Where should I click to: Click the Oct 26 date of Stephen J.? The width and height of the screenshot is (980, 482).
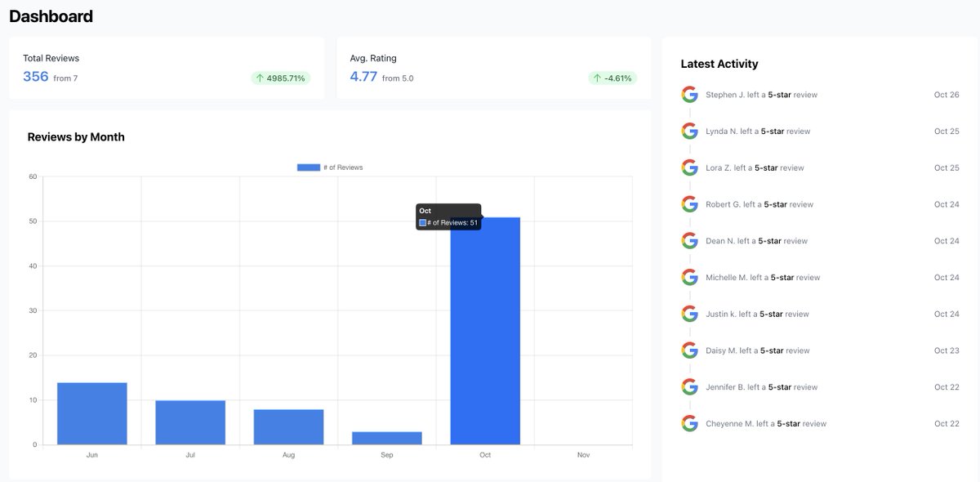point(947,95)
